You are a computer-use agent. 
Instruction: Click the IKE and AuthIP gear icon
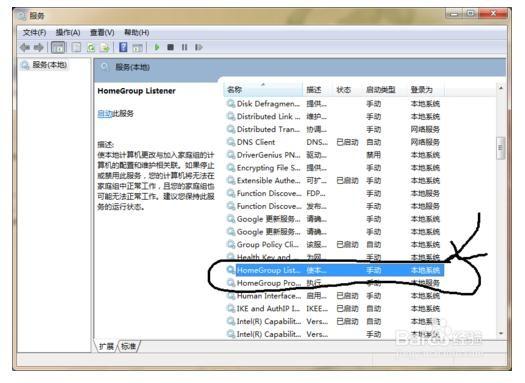(x=231, y=308)
